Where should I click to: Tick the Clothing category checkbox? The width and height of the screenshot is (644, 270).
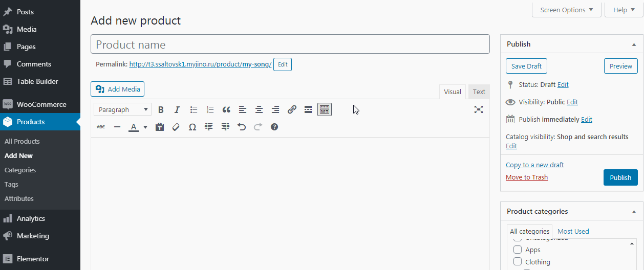coord(518,262)
